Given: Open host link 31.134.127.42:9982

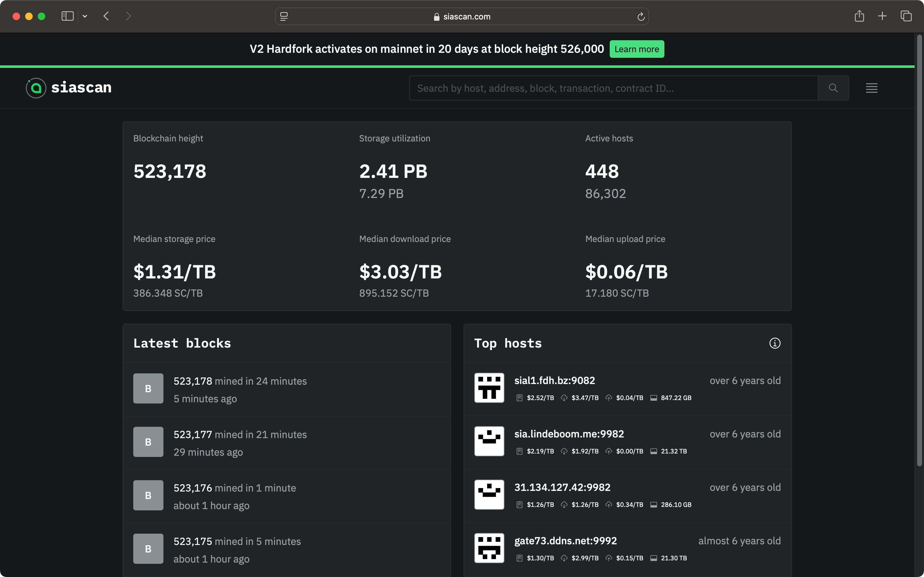Looking at the screenshot, I should pyautogui.click(x=562, y=487).
